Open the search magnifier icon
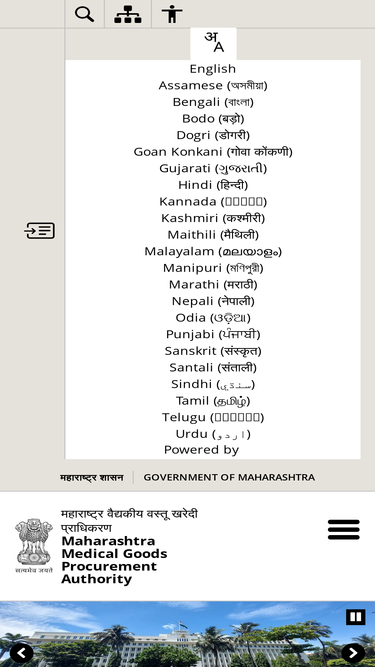 click(x=84, y=14)
